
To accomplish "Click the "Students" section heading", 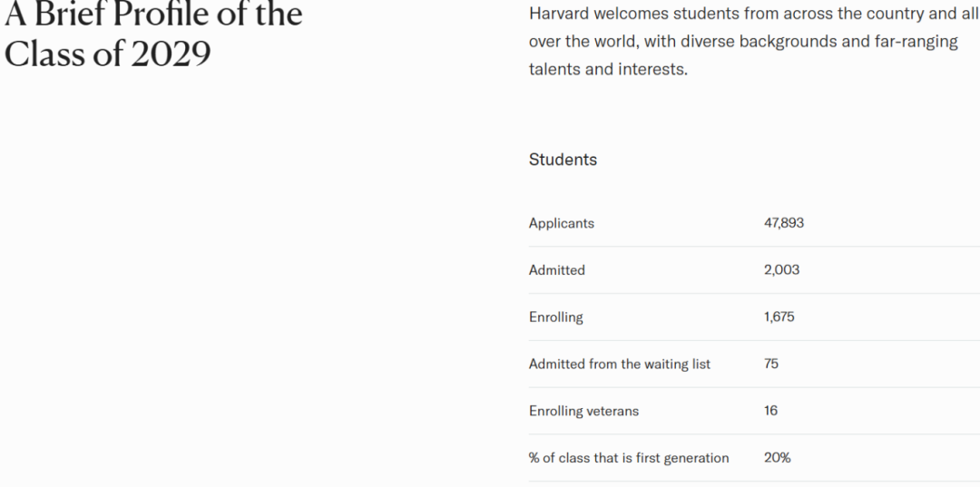I will tap(563, 160).
